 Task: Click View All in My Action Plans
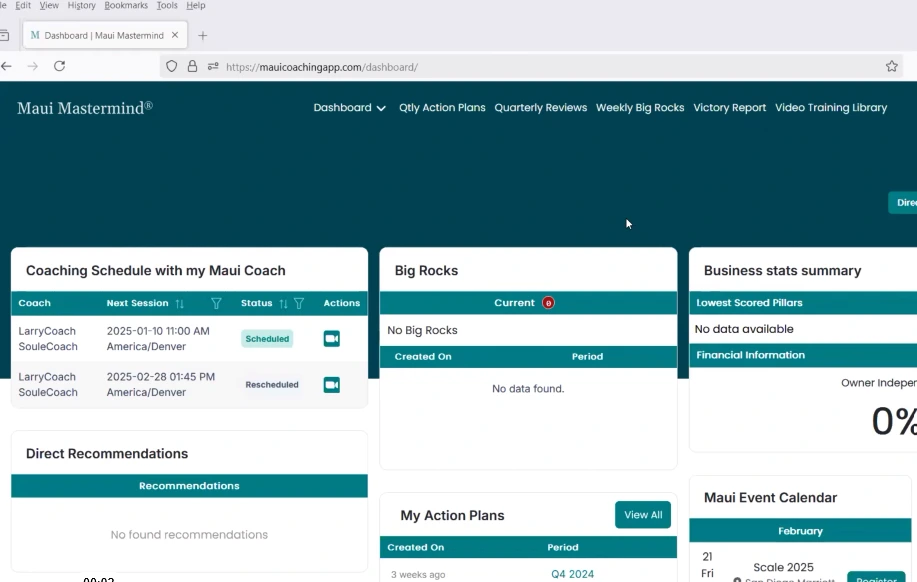[642, 515]
